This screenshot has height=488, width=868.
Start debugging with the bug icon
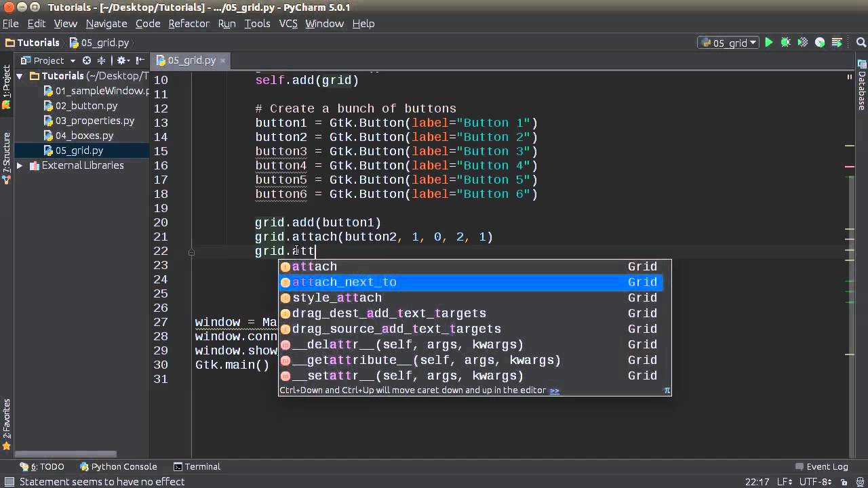(786, 43)
